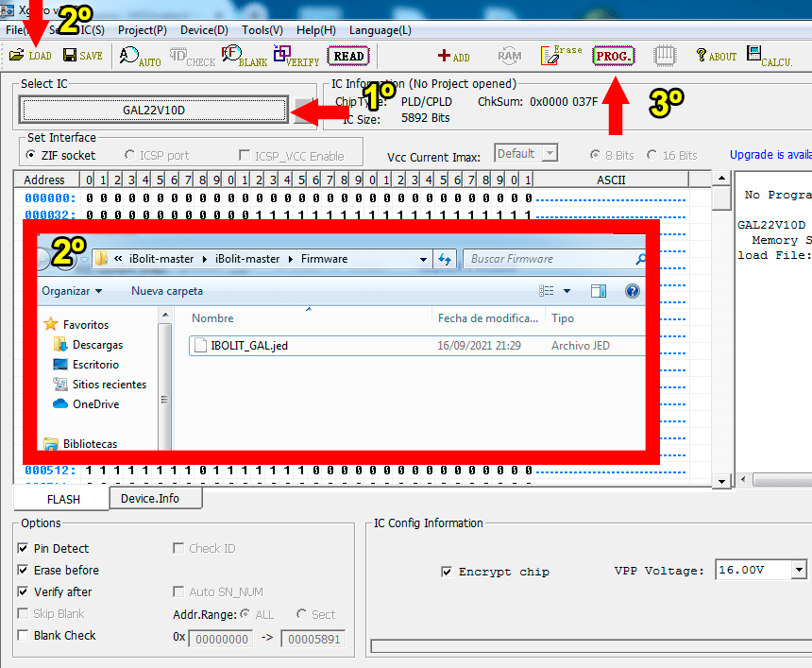Click the VERIFY toolbar icon
This screenshot has width=812, height=668.
[x=296, y=56]
